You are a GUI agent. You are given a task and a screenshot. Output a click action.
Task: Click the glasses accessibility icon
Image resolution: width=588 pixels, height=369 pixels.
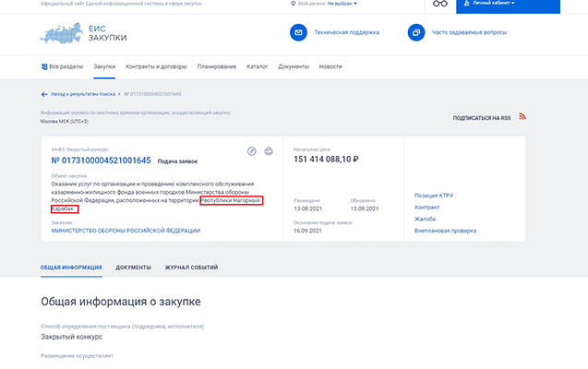[x=442, y=4]
